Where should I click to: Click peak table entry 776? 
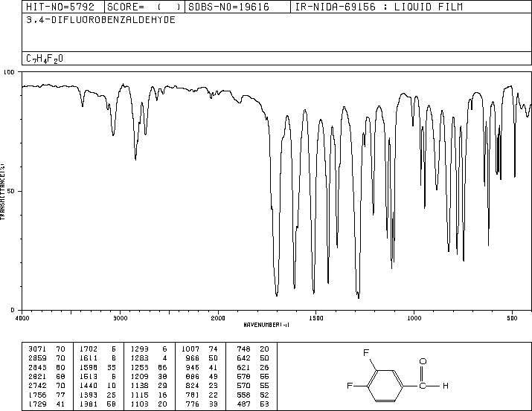point(193,404)
